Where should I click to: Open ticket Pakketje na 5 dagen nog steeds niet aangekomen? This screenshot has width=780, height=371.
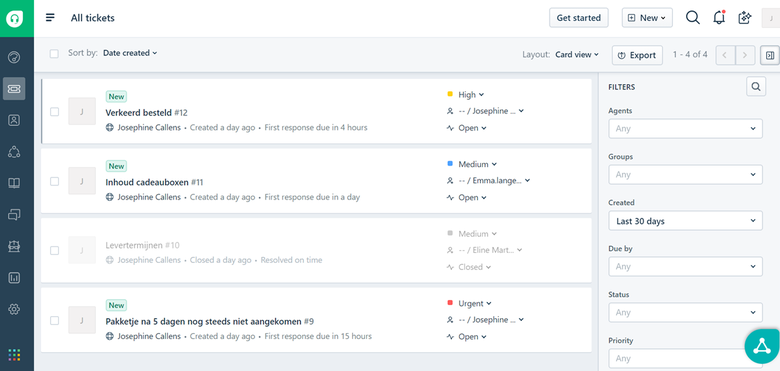(x=203, y=321)
